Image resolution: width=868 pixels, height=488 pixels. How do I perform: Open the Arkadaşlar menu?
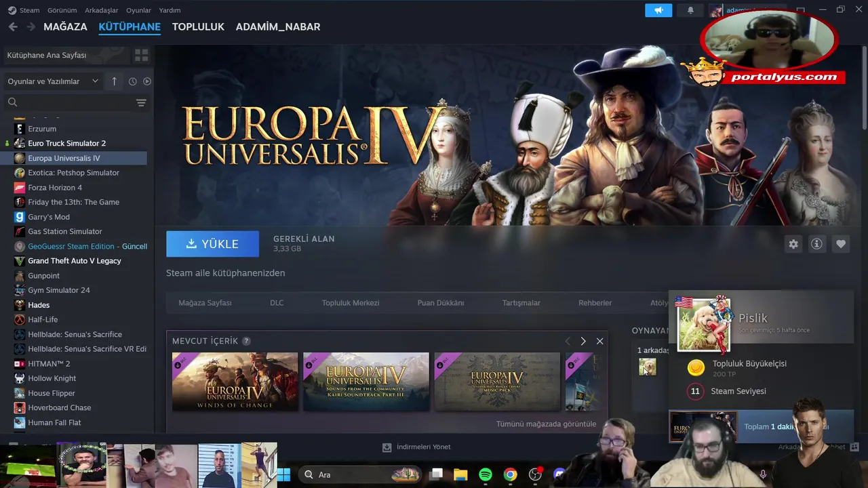pos(101,10)
